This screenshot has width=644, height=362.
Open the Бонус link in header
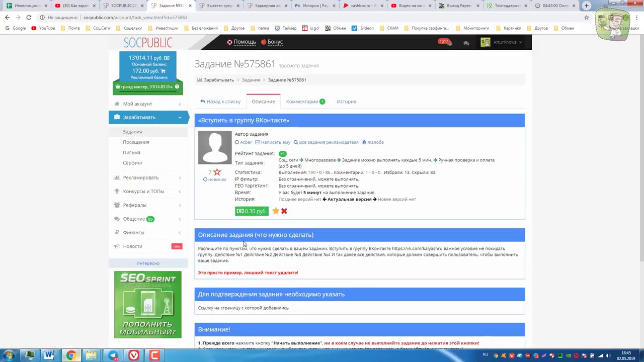pos(272,42)
